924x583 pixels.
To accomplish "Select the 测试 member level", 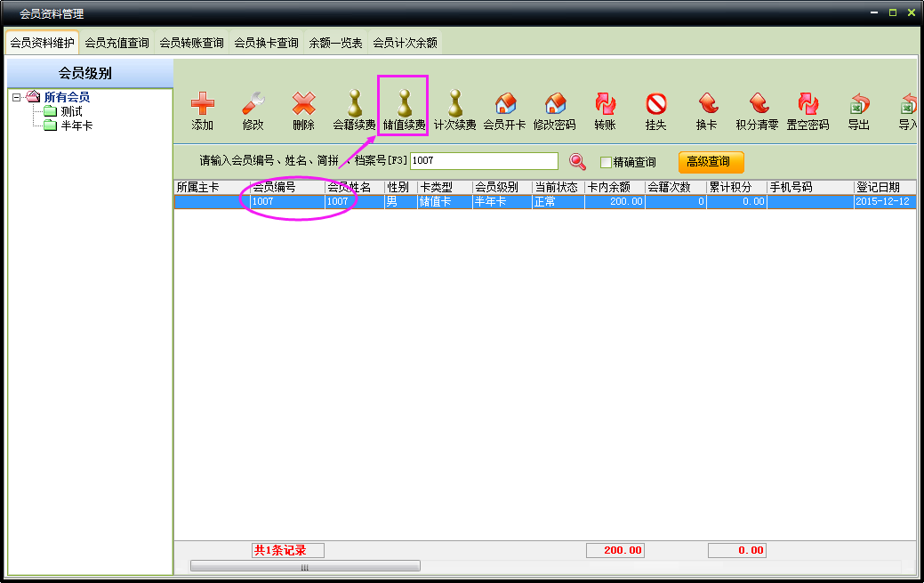I will click(71, 111).
